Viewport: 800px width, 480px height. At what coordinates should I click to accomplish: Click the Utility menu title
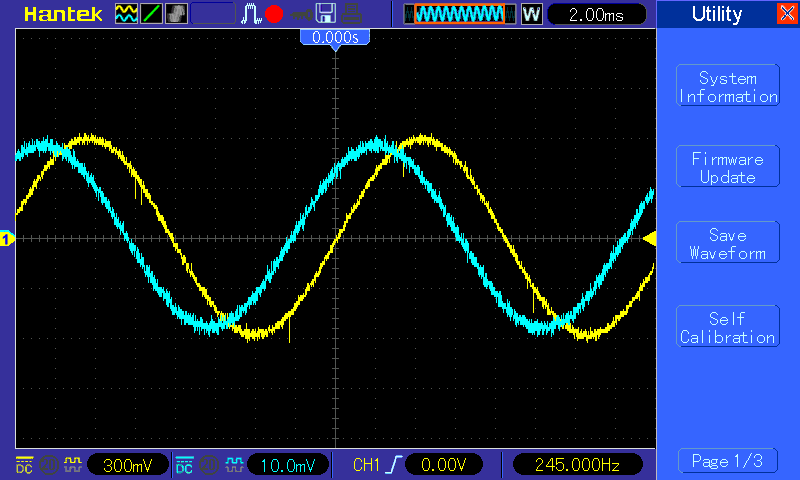(x=717, y=14)
